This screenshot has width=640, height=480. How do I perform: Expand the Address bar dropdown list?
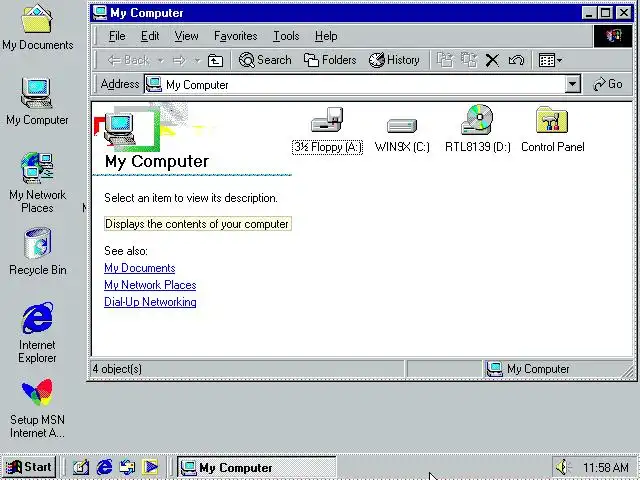(573, 84)
